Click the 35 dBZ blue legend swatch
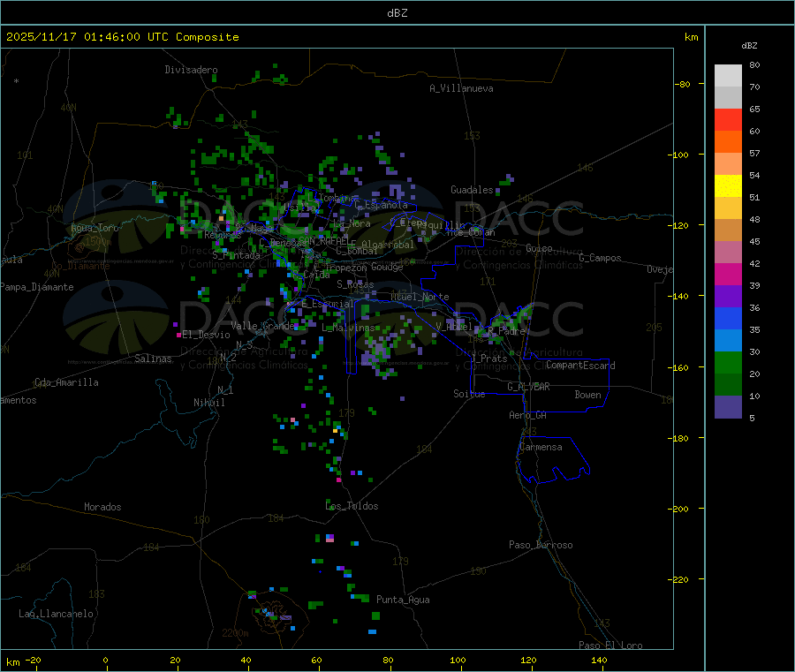The width and height of the screenshot is (795, 672). click(728, 341)
